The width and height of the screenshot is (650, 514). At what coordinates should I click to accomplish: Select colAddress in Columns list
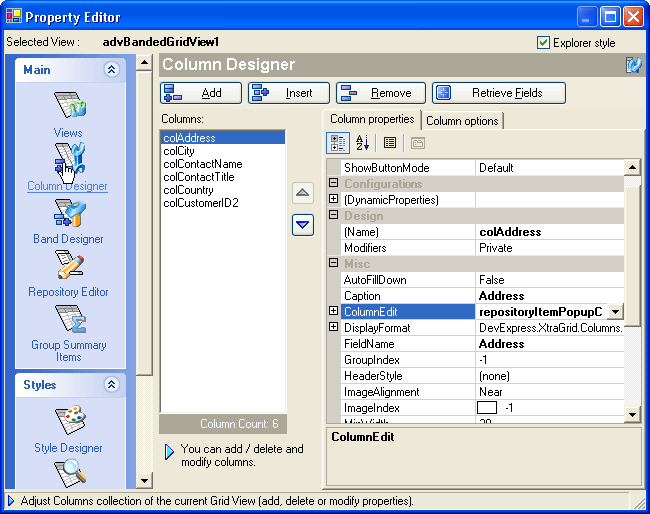coord(223,138)
